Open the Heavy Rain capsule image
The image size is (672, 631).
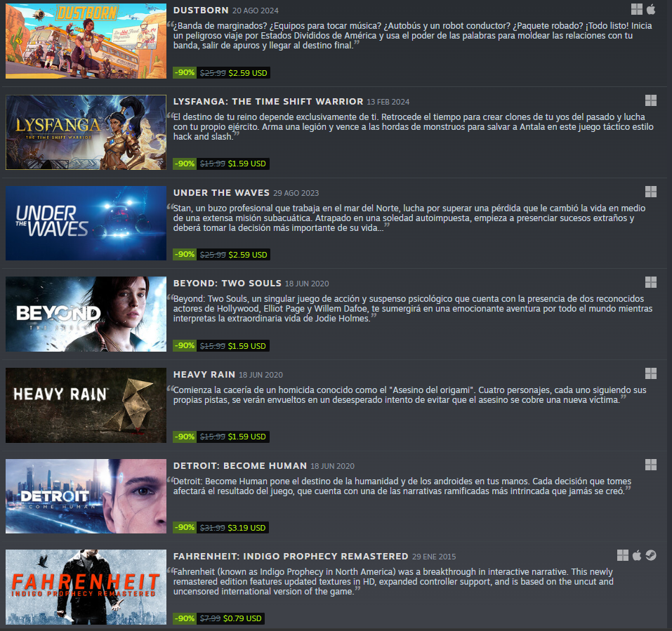pos(86,405)
